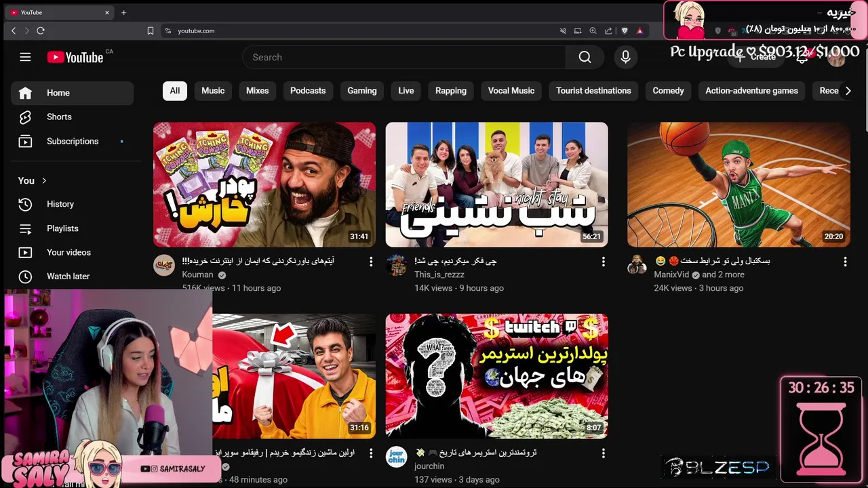Select the Podcasts filter chip

tap(308, 91)
